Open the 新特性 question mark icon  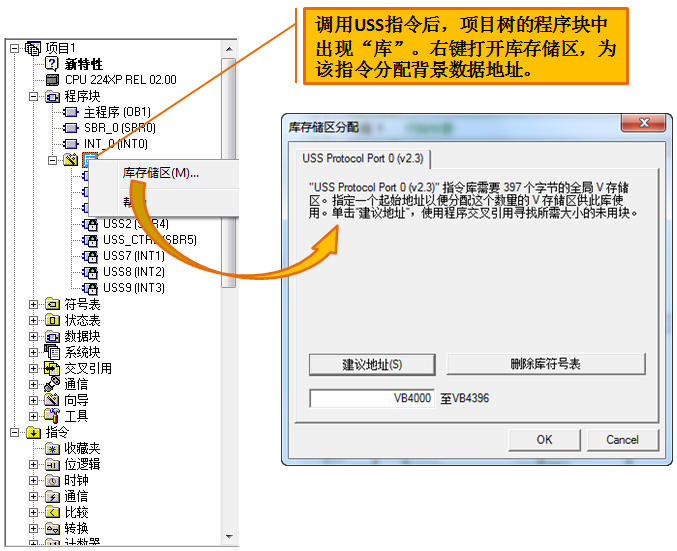[52, 64]
